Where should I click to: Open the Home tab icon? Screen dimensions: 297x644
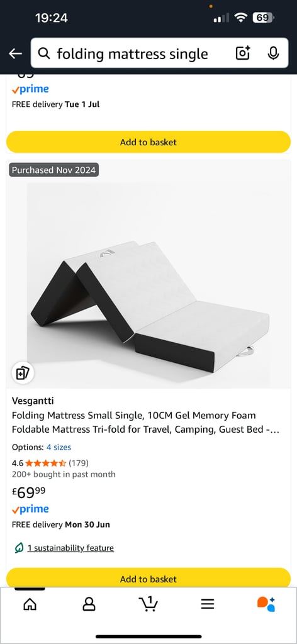pos(30,604)
